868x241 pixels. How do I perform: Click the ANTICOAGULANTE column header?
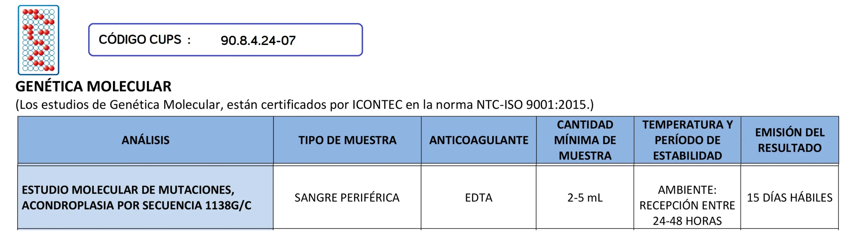(x=478, y=140)
